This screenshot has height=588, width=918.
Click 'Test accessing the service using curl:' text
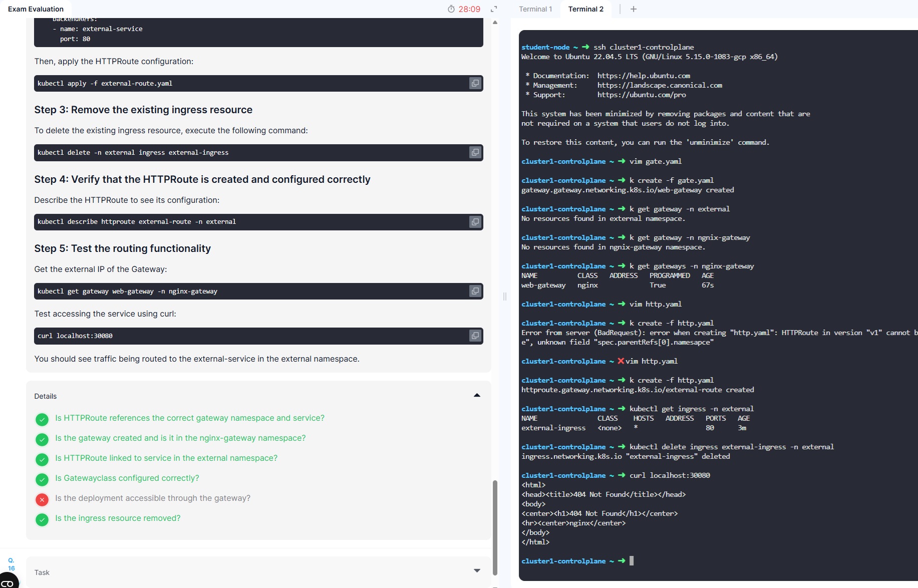click(x=105, y=314)
